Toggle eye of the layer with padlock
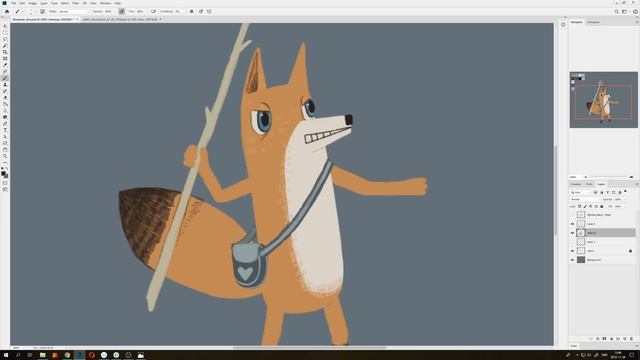The width and height of the screenshot is (640, 360). click(x=572, y=251)
